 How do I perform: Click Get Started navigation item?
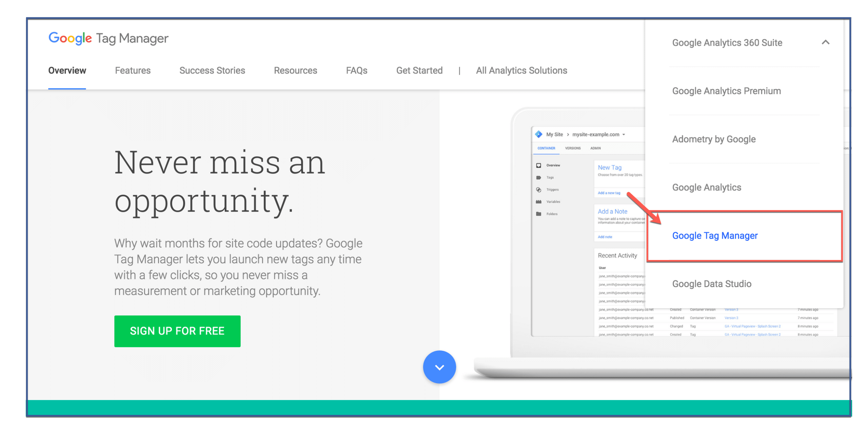coord(419,70)
